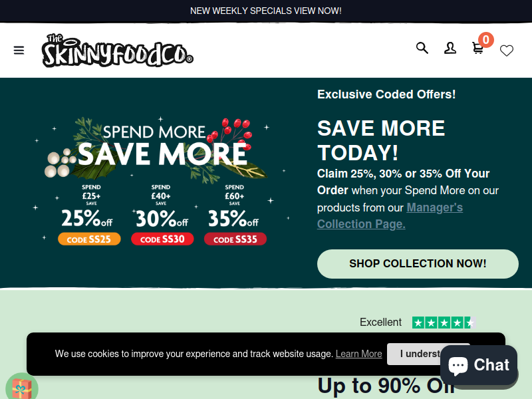
Task: Click the red code SS30 badge
Action: tap(162, 239)
